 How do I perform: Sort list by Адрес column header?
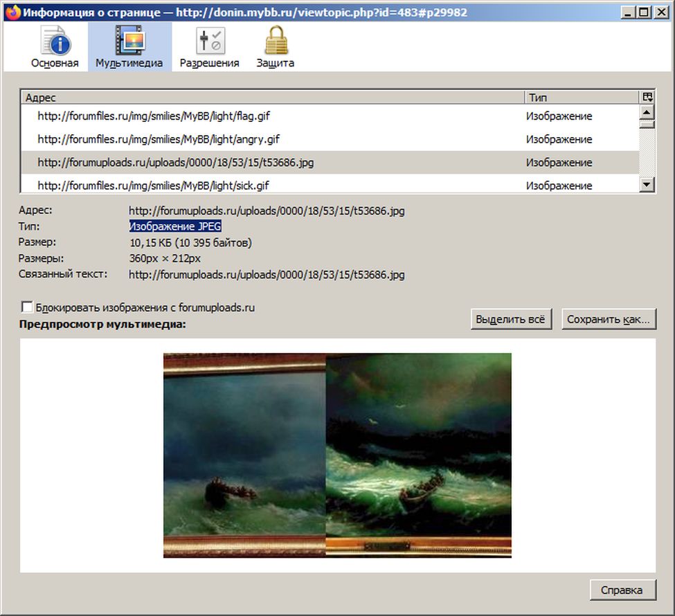273,98
